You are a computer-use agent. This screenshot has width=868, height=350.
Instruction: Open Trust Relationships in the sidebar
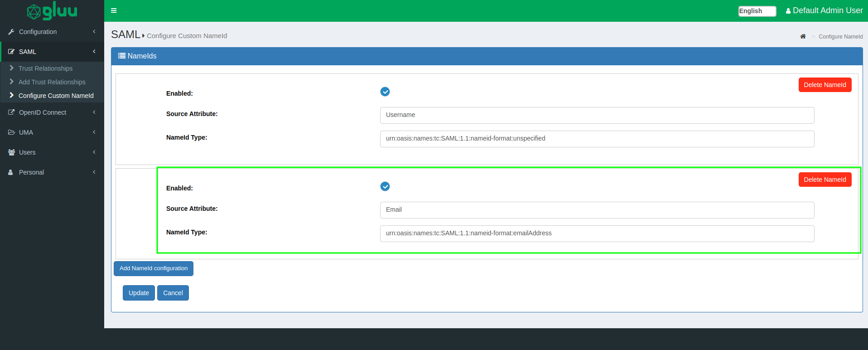tap(45, 68)
